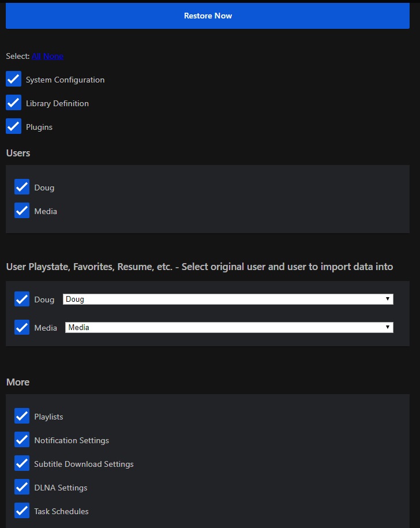Open the Doug target user dropdown
The height and width of the screenshot is (528, 420).
(x=227, y=299)
